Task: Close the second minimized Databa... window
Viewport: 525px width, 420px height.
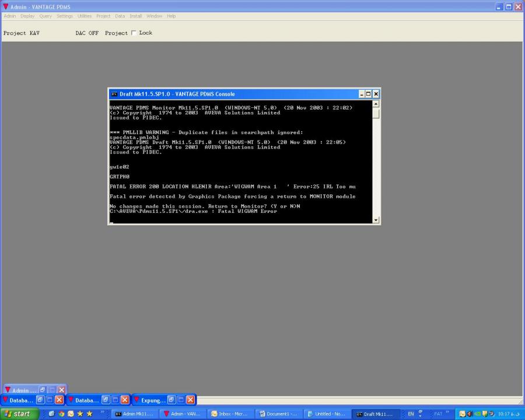Action: point(125,400)
